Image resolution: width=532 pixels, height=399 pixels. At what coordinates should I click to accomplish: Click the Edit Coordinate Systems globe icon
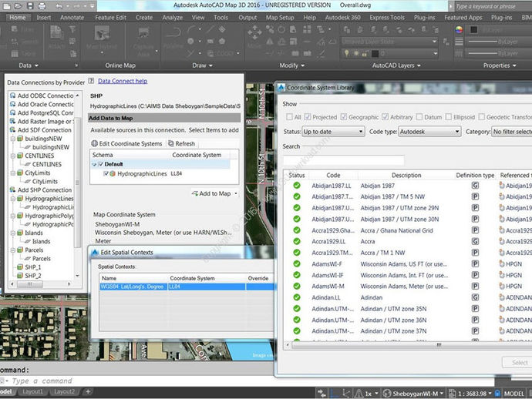coord(94,143)
